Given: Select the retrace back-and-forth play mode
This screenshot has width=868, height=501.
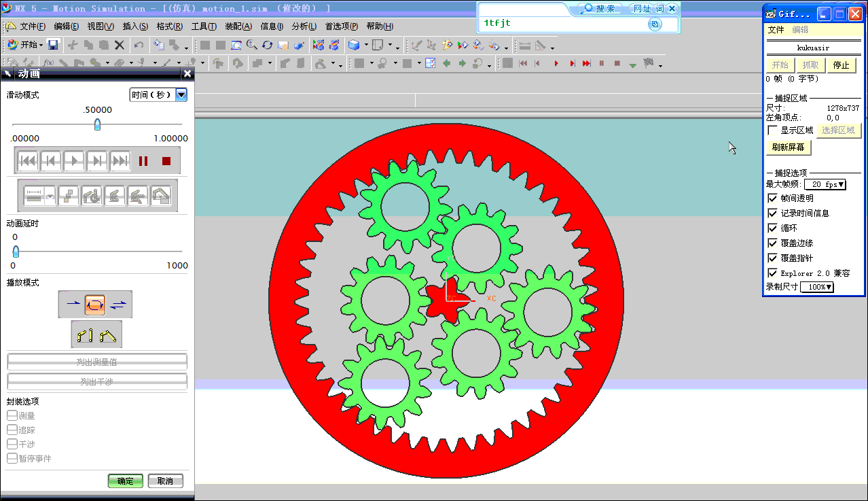Looking at the screenshot, I should point(118,305).
